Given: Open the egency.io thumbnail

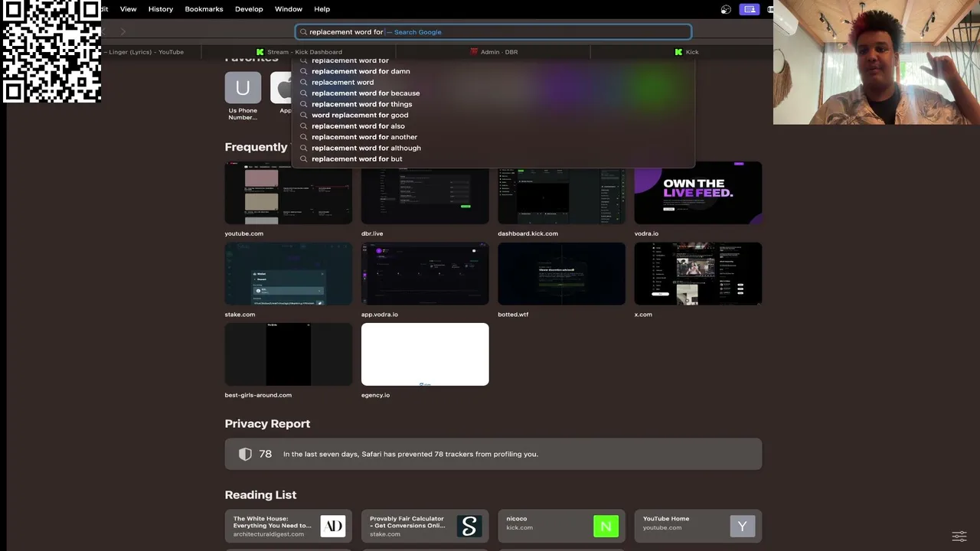Looking at the screenshot, I should [x=425, y=354].
